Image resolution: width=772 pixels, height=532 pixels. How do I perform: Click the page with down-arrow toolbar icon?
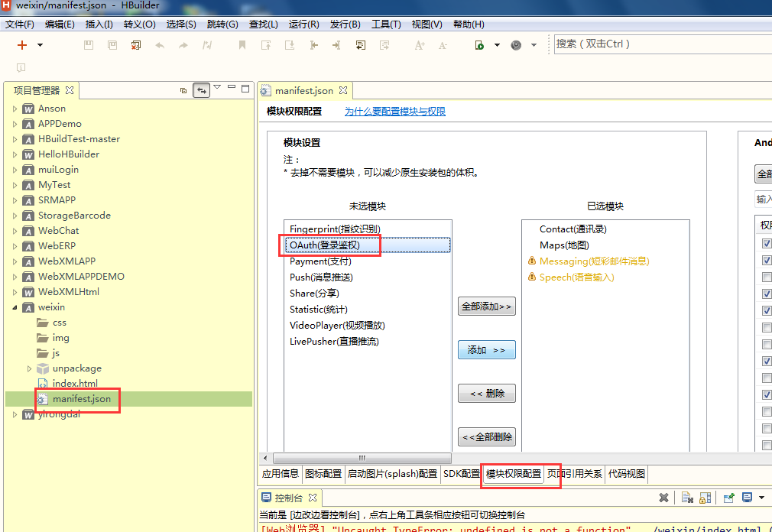[290, 45]
